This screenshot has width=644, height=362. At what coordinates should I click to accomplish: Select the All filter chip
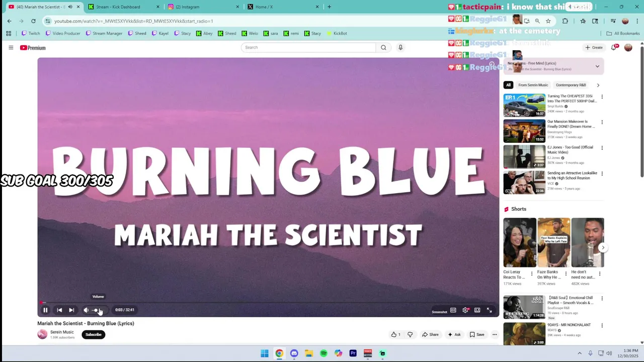click(508, 85)
